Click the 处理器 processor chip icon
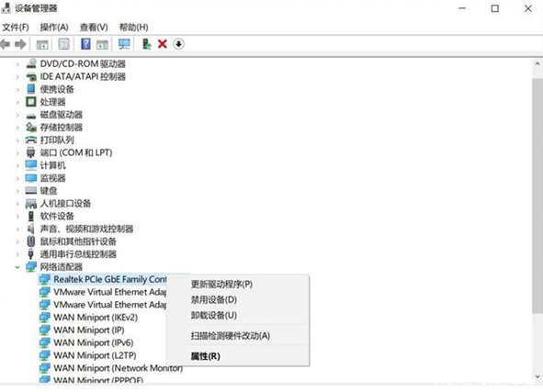543x392 pixels. (31, 102)
